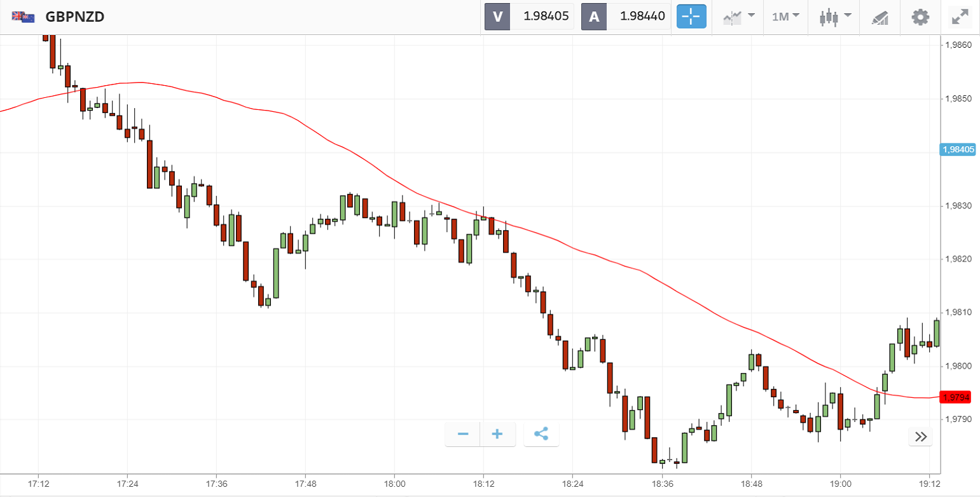Viewport: 980px width, 497px height.
Task: Click the 18:00 time axis label
Action: (394, 484)
